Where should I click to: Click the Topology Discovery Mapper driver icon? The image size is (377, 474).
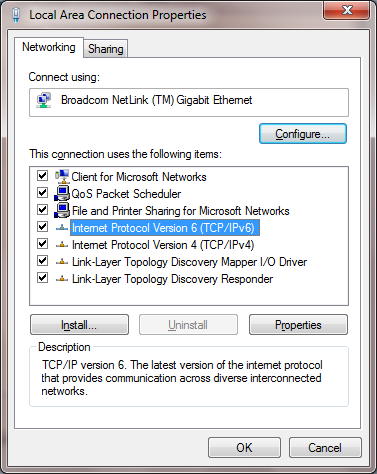(62, 262)
